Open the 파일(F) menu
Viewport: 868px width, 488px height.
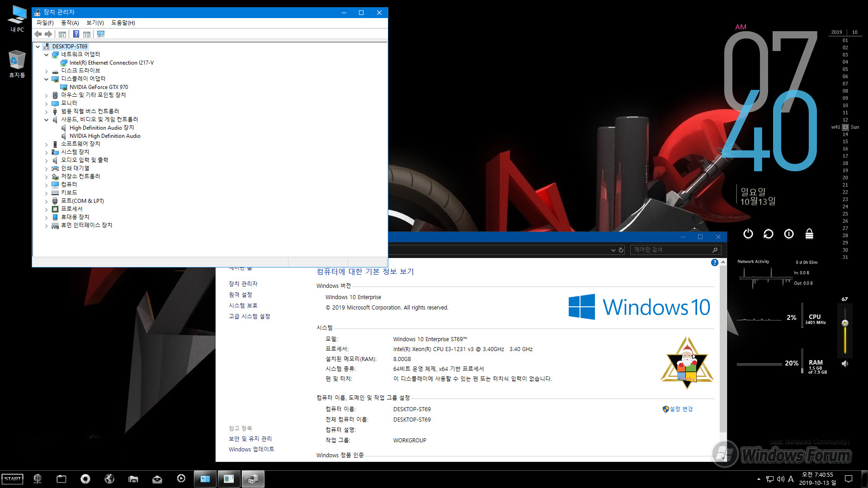click(x=45, y=23)
